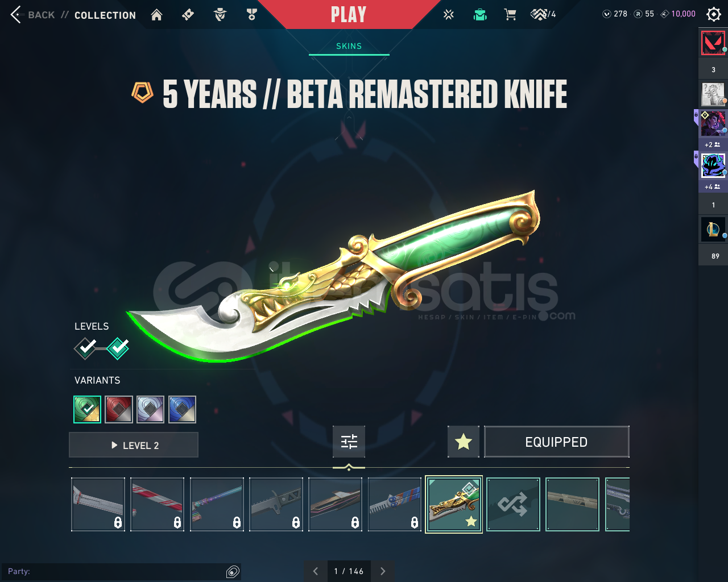Select the second level checkmark
This screenshot has height=582, width=728.
tap(118, 348)
